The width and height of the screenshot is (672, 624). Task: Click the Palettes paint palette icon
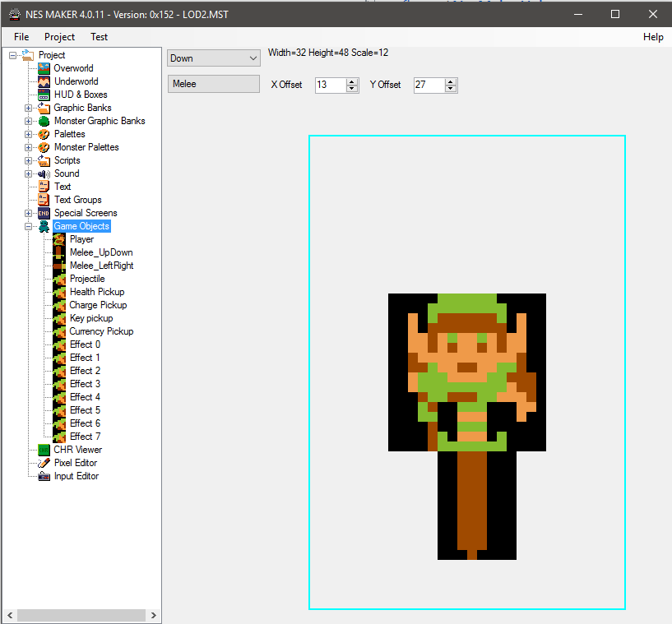pos(44,134)
